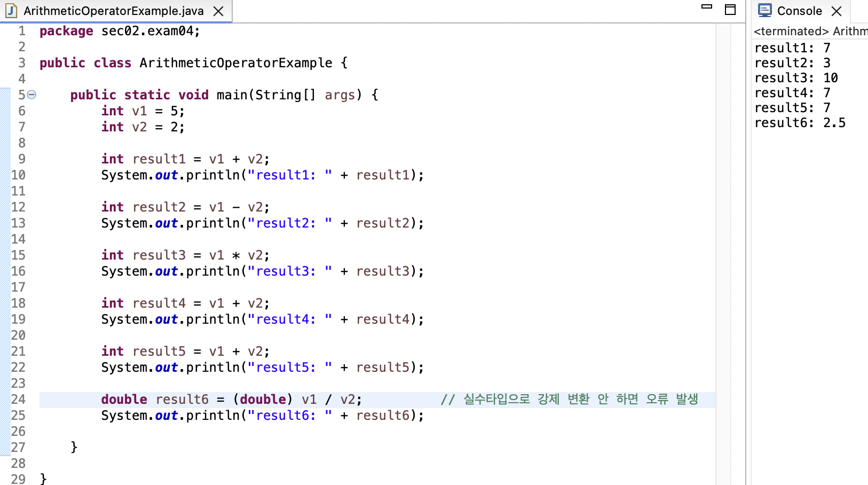Minimize the editor area
The width and height of the screenshot is (868, 485).
707,7
